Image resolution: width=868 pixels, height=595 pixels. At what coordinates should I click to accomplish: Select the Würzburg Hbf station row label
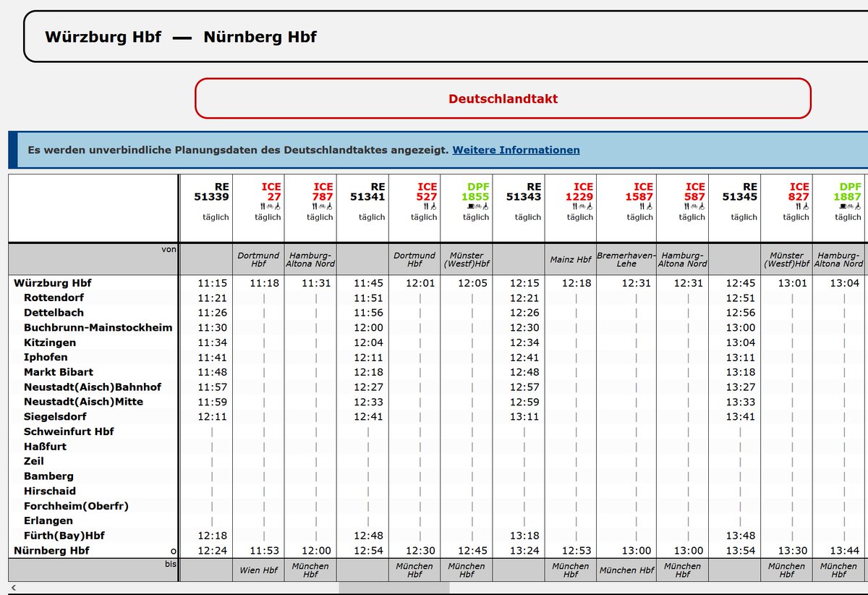coord(52,283)
